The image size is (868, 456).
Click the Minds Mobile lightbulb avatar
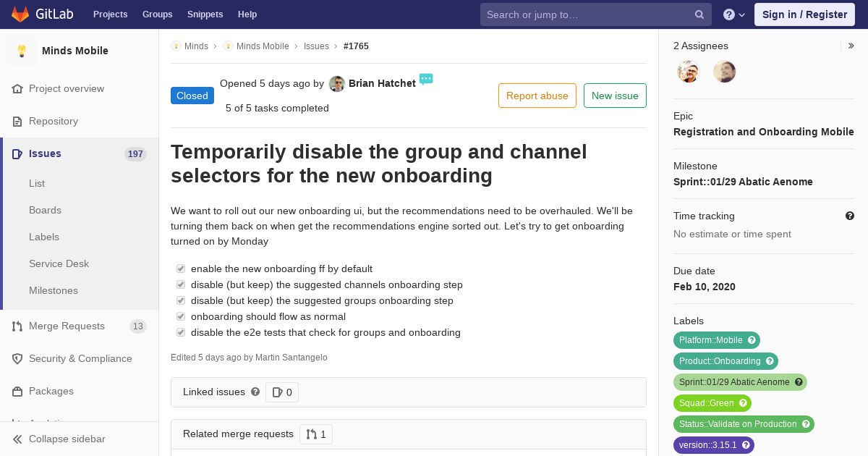[x=22, y=51]
